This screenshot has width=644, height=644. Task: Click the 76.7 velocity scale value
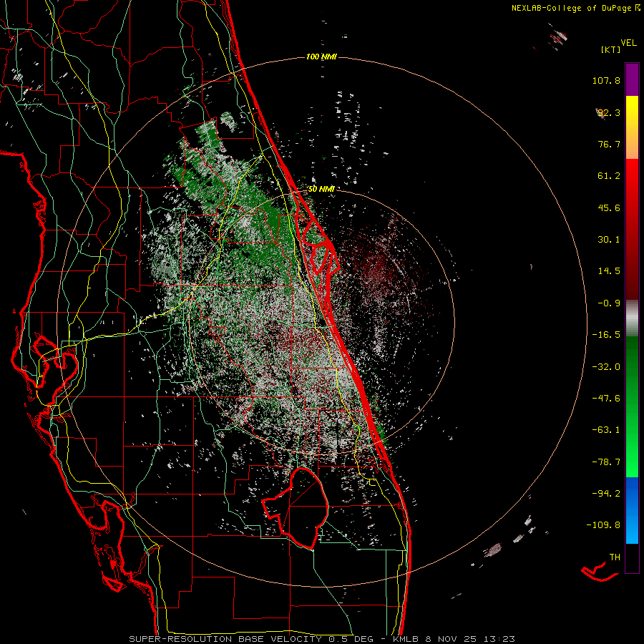click(609, 144)
